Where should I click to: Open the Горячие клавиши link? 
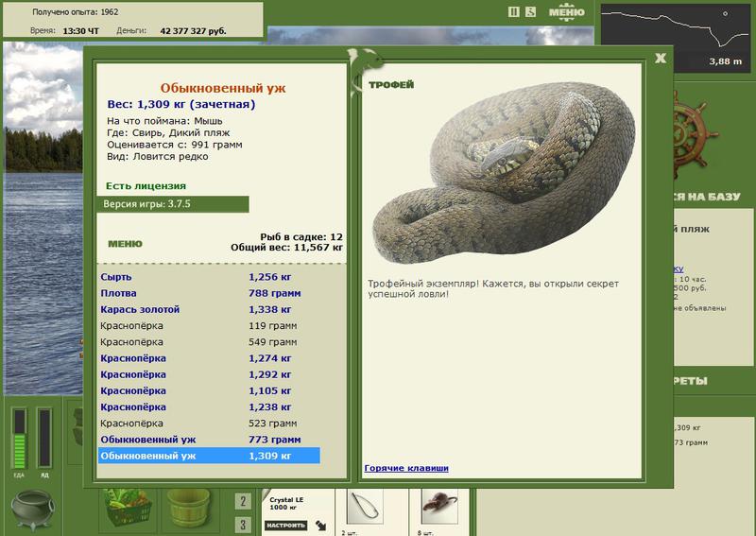[x=406, y=468]
